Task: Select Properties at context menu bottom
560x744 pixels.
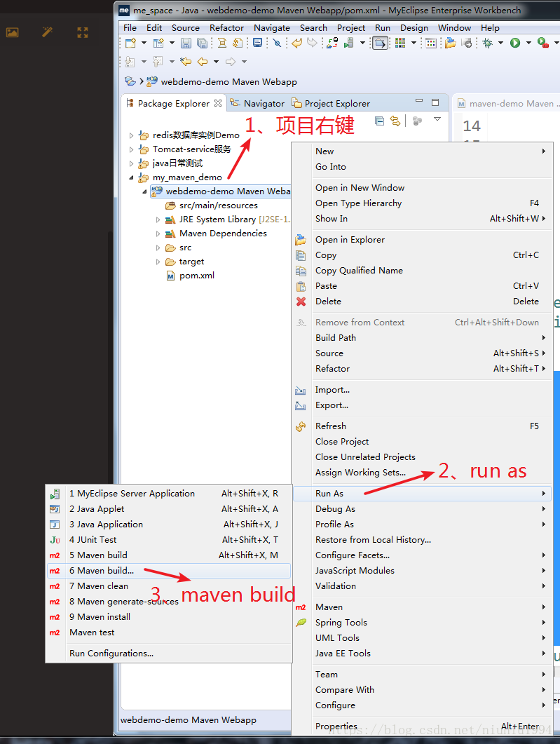Action: click(x=422, y=726)
